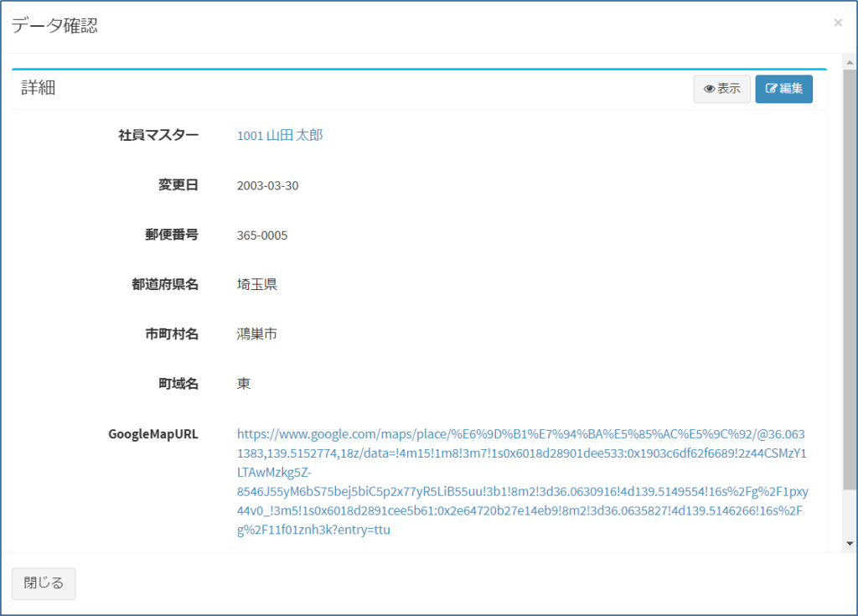Click the 町域名 field label
Viewport: 858px width, 616px height.
coord(178,384)
